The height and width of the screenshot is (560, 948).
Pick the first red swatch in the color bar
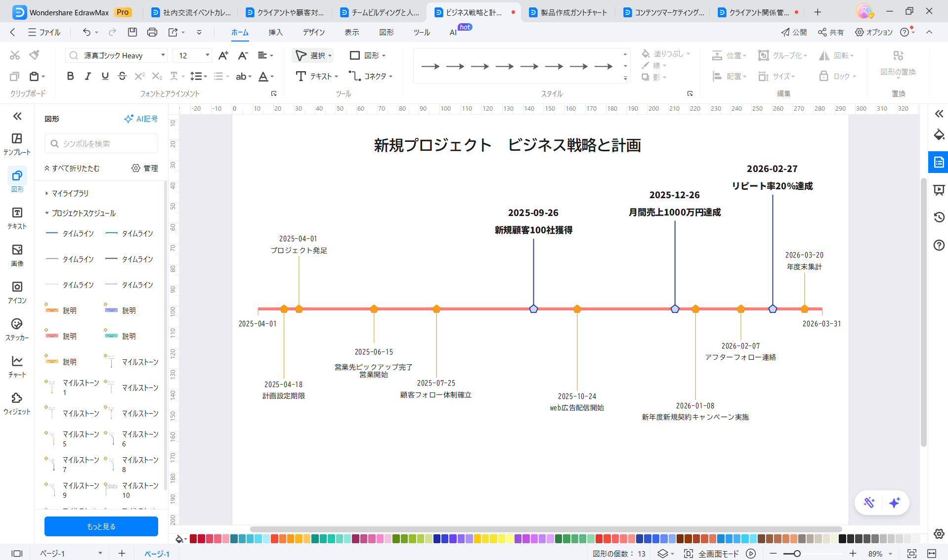[x=193, y=539]
